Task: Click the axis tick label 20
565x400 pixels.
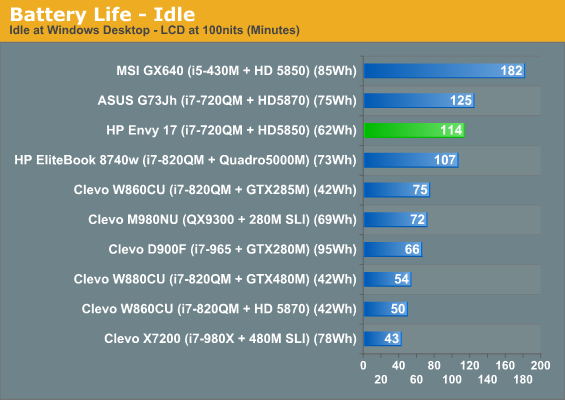Action: point(381,379)
